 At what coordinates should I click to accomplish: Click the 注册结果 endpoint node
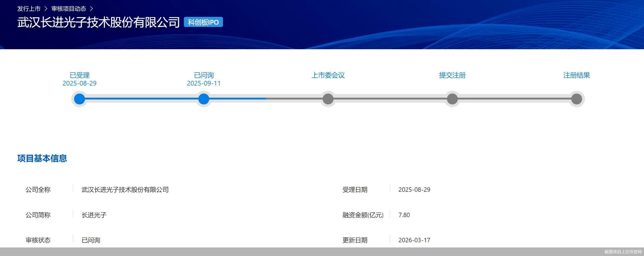tap(576, 99)
